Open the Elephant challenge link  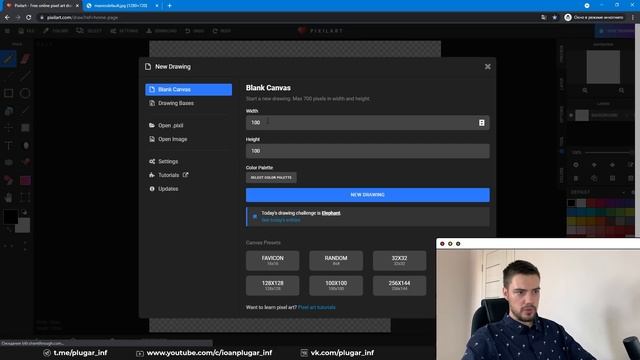[x=331, y=213]
